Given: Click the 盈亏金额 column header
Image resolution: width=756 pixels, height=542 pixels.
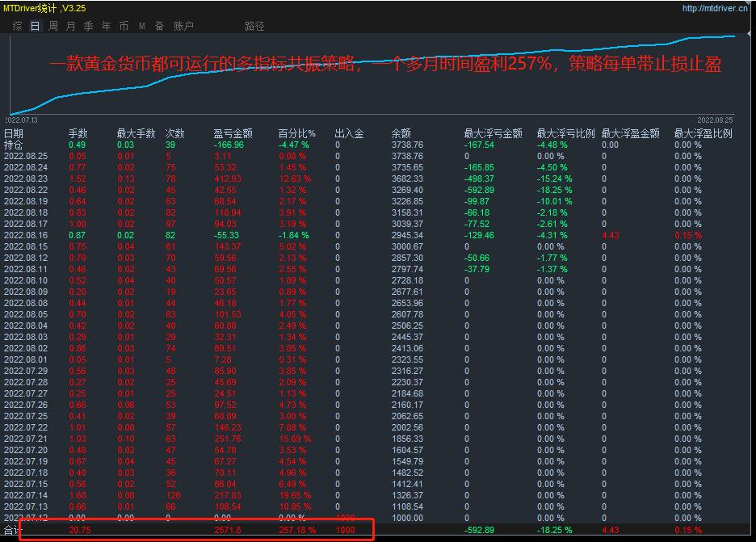Looking at the screenshot, I should coord(233,133).
